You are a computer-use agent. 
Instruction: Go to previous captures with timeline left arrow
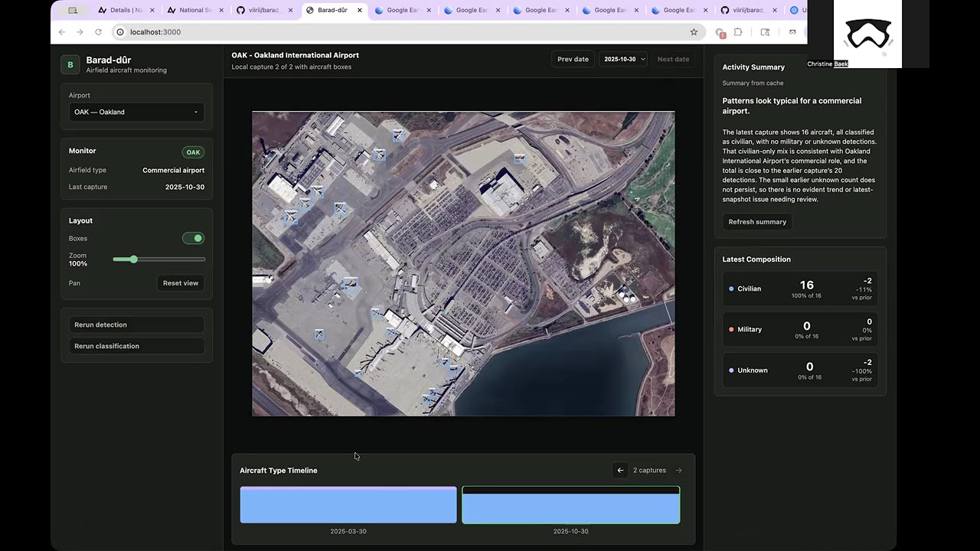(620, 471)
